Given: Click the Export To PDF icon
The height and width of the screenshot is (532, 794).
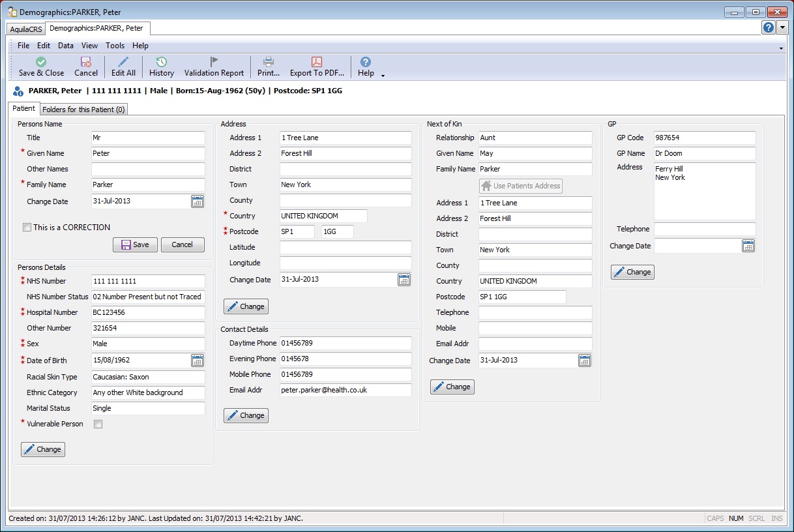Looking at the screenshot, I should [316, 62].
